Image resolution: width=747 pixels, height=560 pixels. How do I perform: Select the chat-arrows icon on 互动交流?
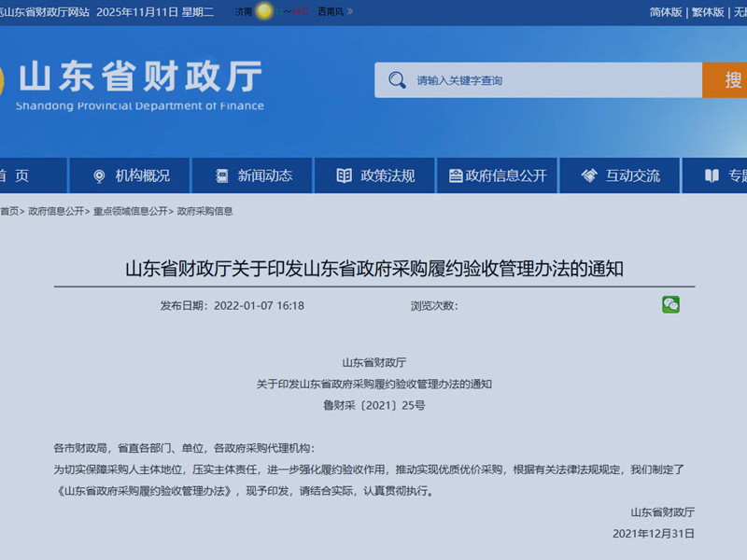point(587,175)
